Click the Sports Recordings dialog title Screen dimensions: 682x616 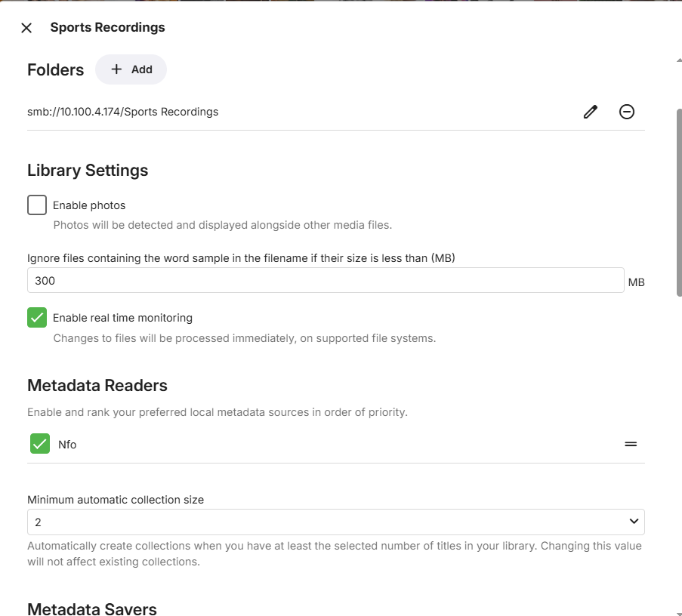pyautogui.click(x=107, y=28)
